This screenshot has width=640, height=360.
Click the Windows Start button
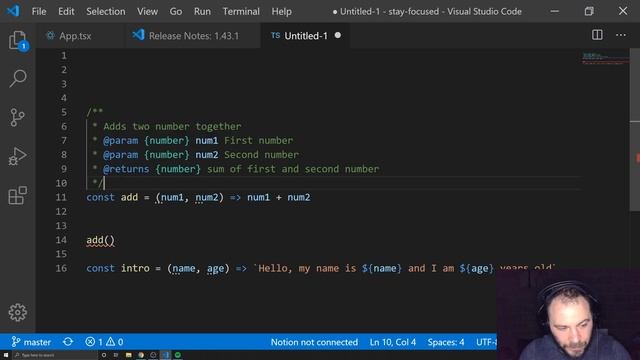6,355
